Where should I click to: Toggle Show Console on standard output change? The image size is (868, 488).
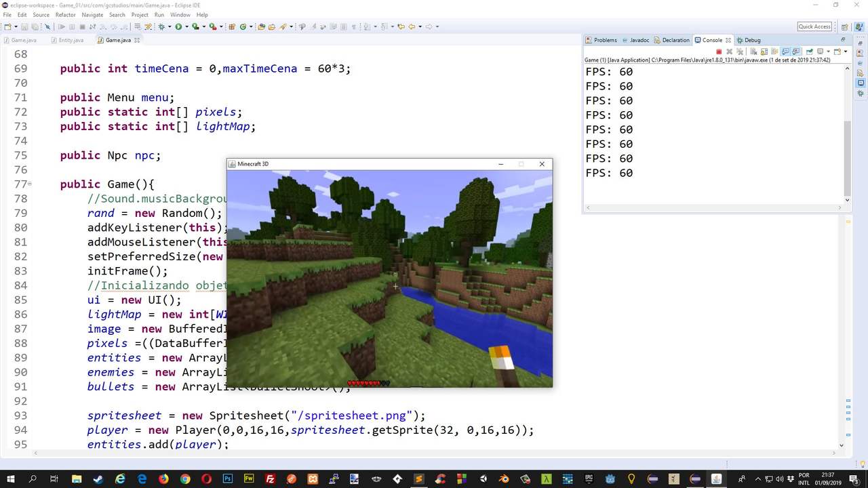(785, 52)
